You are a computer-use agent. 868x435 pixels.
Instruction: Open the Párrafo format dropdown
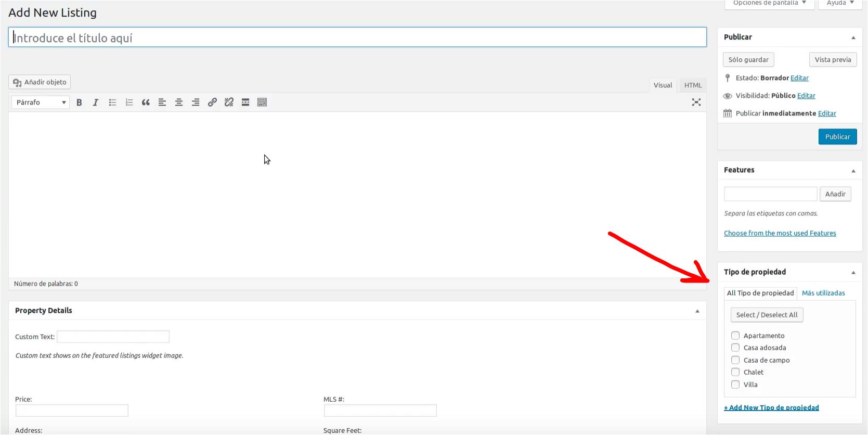point(41,103)
